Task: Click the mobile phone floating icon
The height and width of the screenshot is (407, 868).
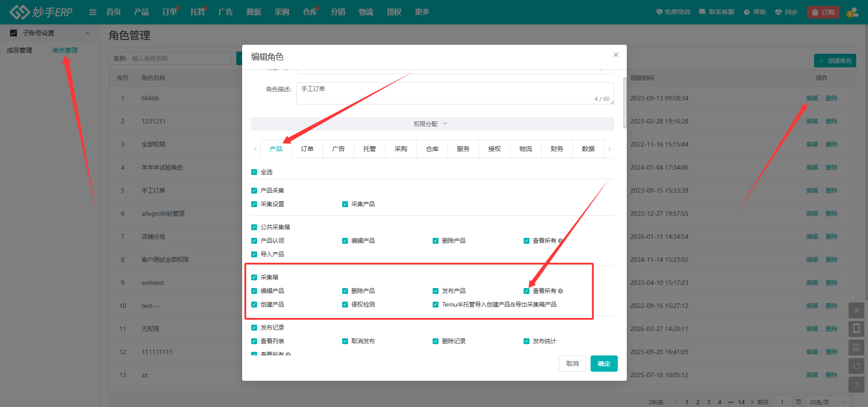Action: pos(856,329)
